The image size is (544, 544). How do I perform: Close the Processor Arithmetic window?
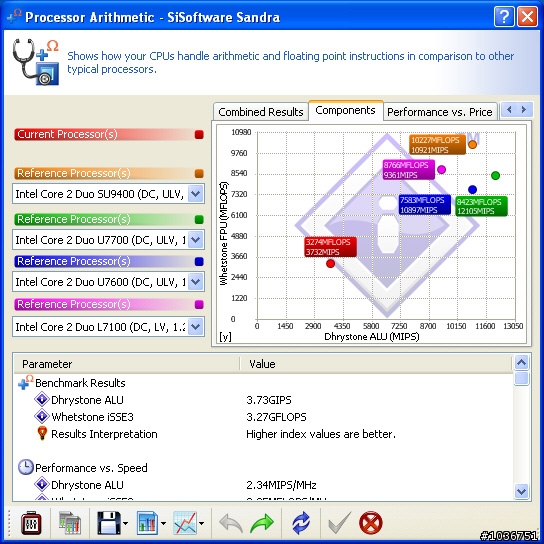[527, 16]
